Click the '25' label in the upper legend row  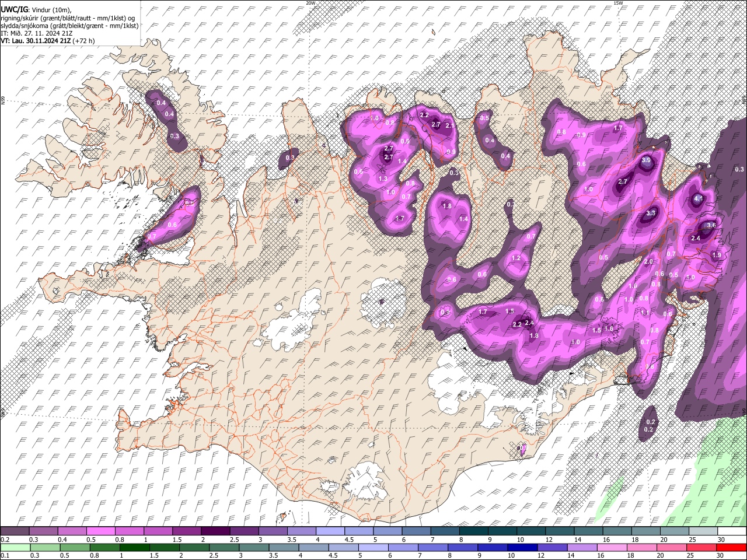point(692,540)
